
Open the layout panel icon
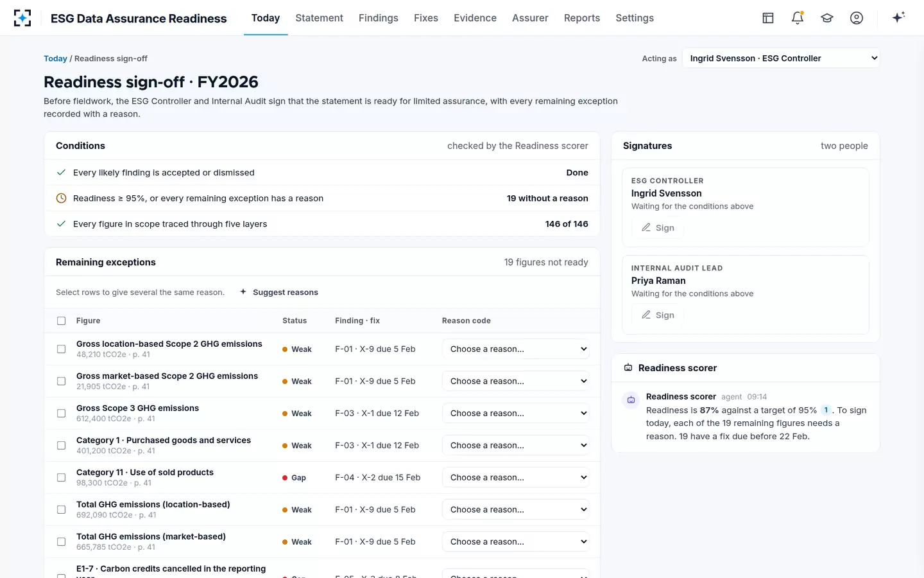tap(768, 18)
